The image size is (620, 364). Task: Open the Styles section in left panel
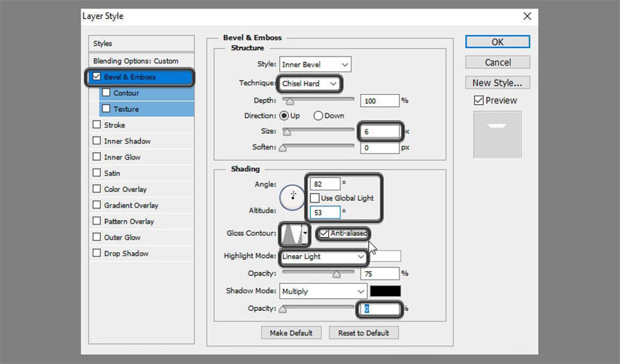tap(142, 43)
